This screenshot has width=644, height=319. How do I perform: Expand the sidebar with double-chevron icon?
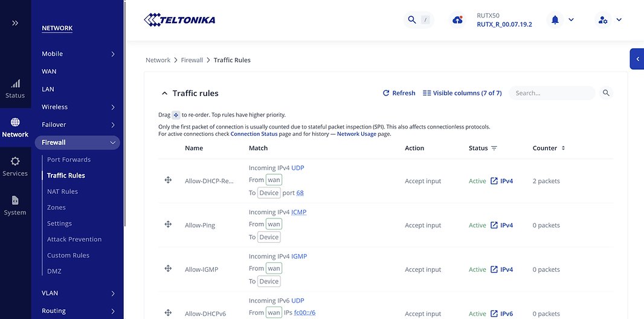[15, 23]
